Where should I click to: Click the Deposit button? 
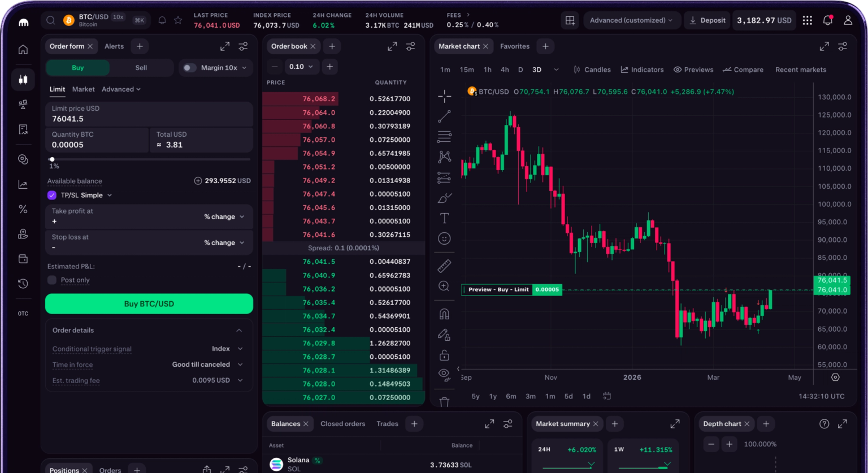(x=707, y=20)
